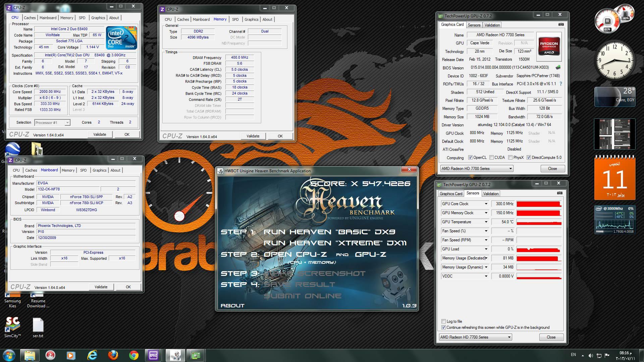Click OK in the Memory CPU-Z window

coord(280,136)
